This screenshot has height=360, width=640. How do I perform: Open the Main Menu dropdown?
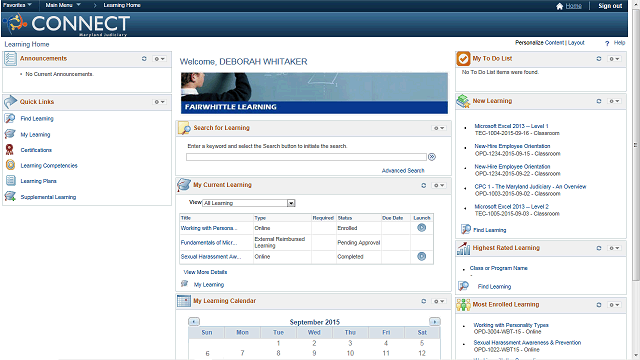click(x=63, y=5)
